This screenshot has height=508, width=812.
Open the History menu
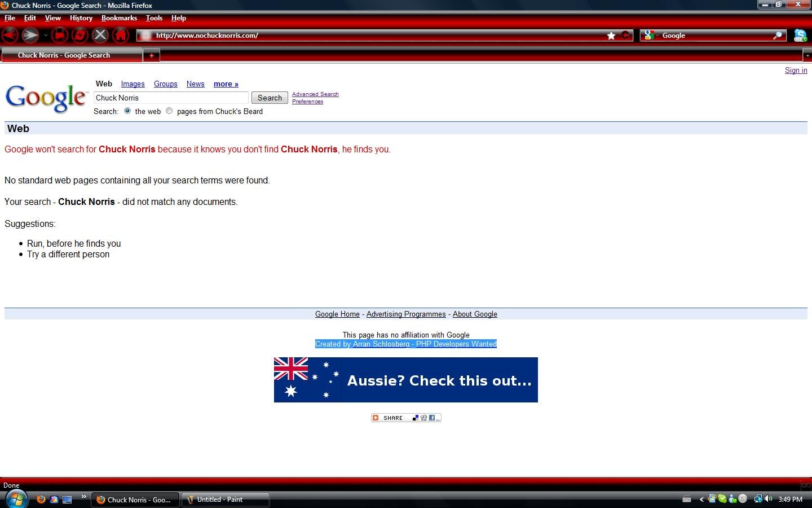[81, 18]
